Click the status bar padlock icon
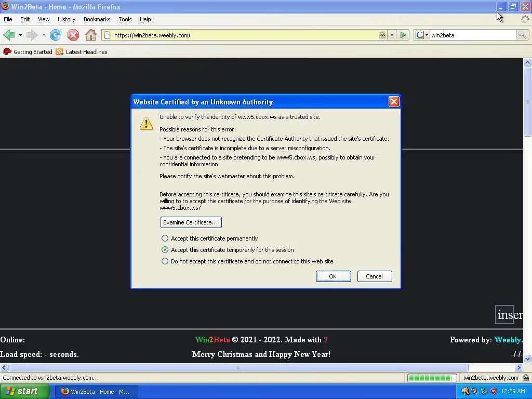This screenshot has height=399, width=532. click(x=526, y=378)
